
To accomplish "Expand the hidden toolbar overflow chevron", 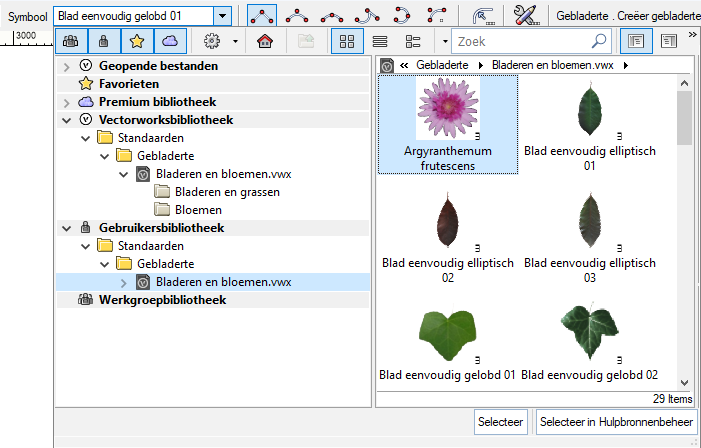I will [x=693, y=34].
